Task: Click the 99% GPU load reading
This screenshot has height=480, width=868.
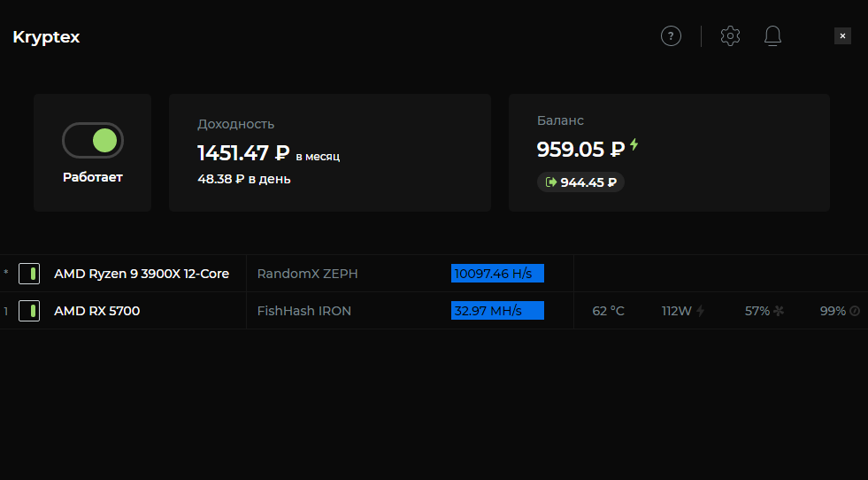Action: click(833, 311)
